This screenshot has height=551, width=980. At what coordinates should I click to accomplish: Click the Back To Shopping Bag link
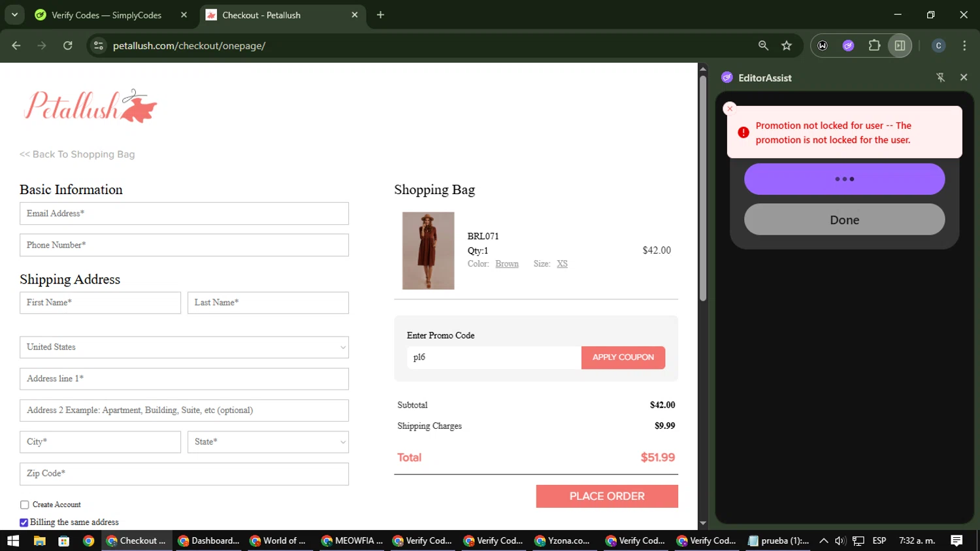point(77,154)
